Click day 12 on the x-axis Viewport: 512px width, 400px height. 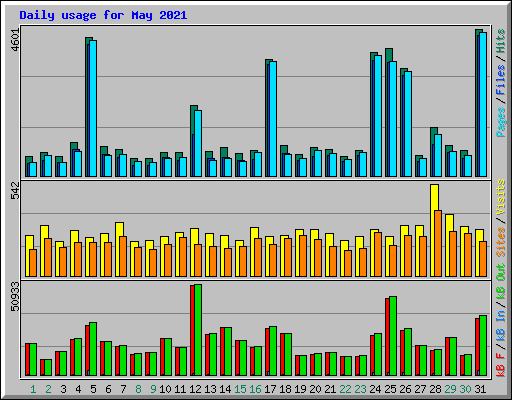click(195, 389)
